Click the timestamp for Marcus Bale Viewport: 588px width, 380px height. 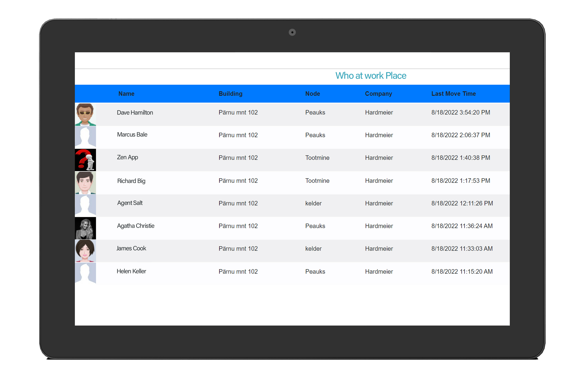tap(460, 135)
